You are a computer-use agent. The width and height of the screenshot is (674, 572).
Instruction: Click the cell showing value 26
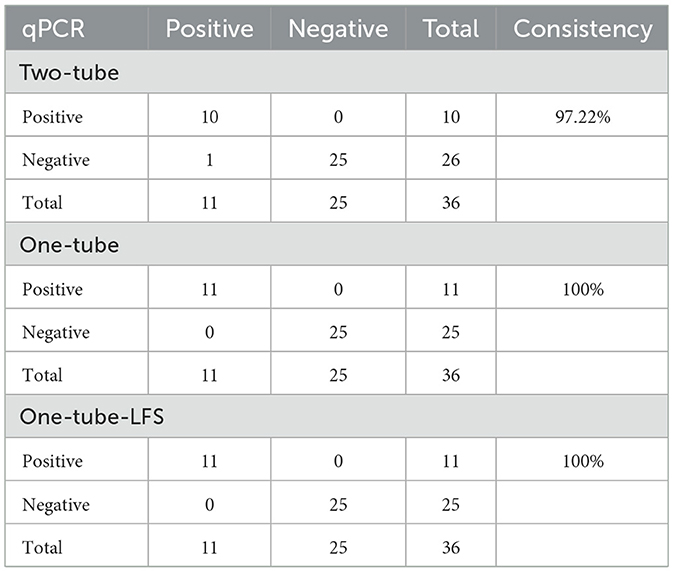click(451, 160)
